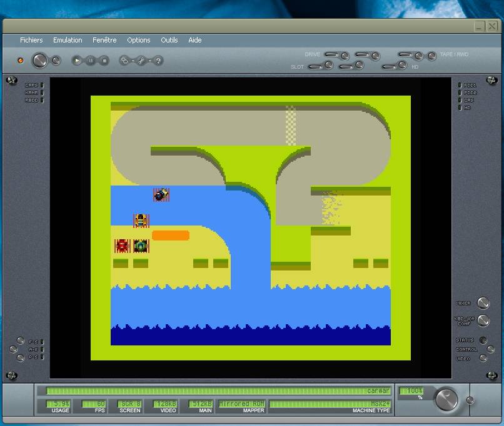Toggle the A-S switch button
The height and width of the screenshot is (426, 504).
click(13, 349)
